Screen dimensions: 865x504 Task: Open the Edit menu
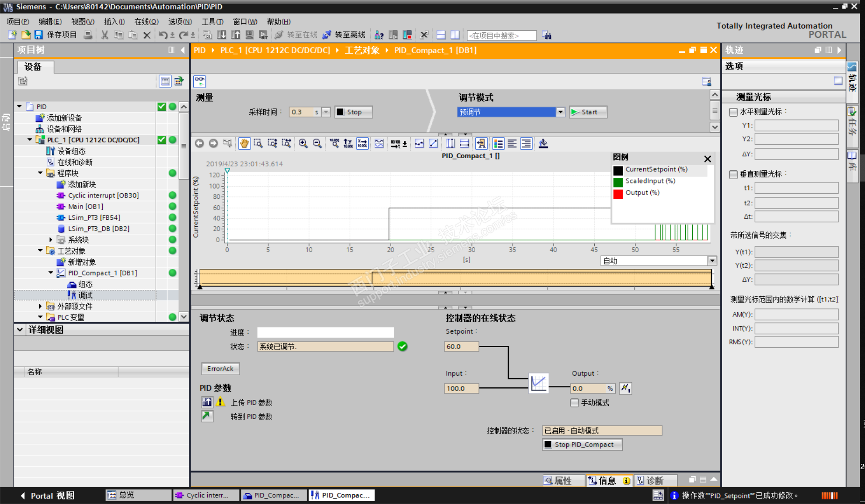tap(50, 21)
